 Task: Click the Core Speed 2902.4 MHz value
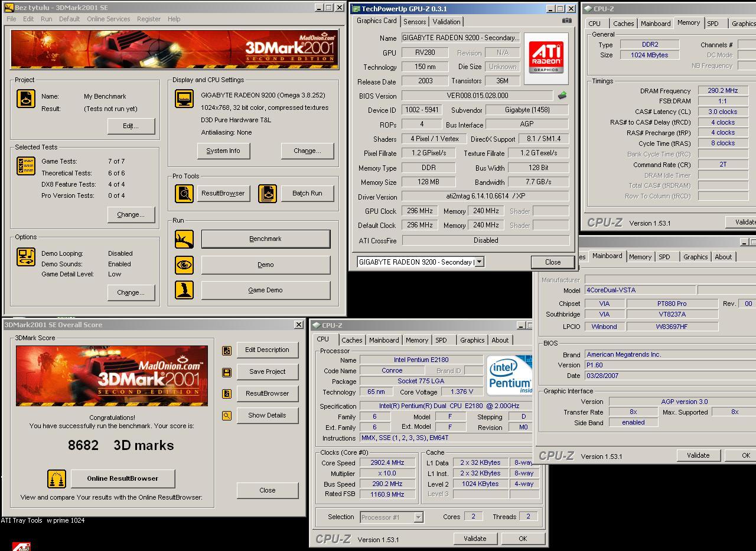[387, 463]
